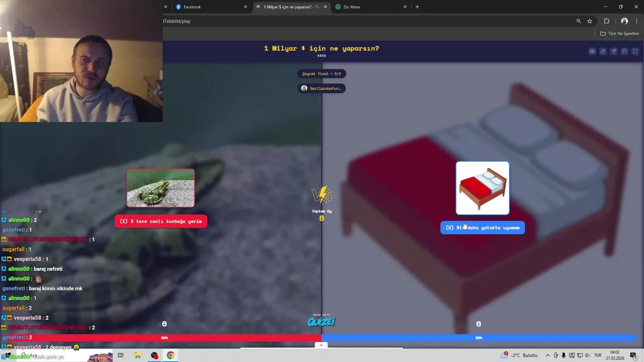
Task: Choose option Bir daha yatakta uyumam
Action: click(482, 228)
